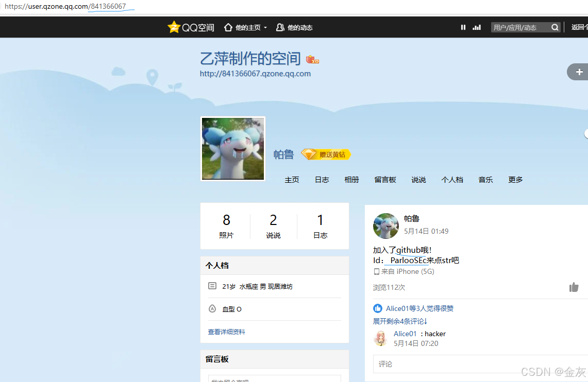
Task: Switch to the 留言板 tab
Action: click(x=385, y=180)
